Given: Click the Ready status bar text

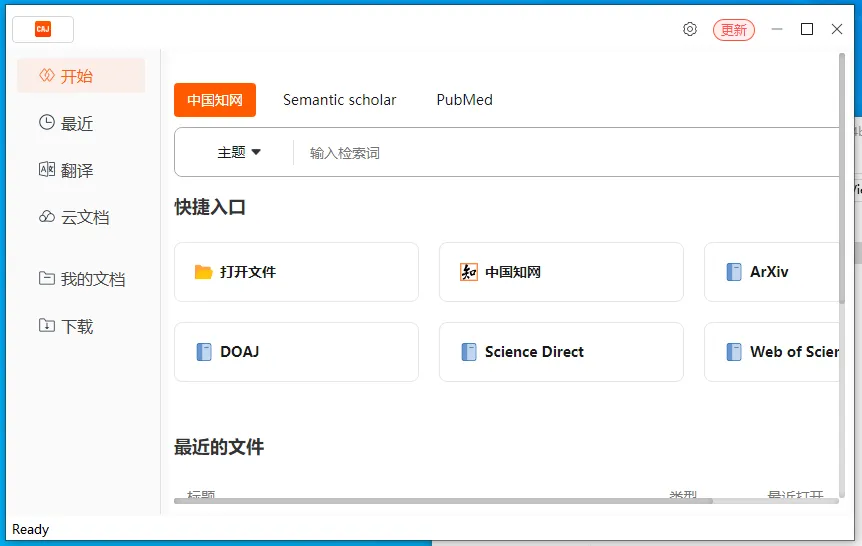Looking at the screenshot, I should pyautogui.click(x=31, y=529).
